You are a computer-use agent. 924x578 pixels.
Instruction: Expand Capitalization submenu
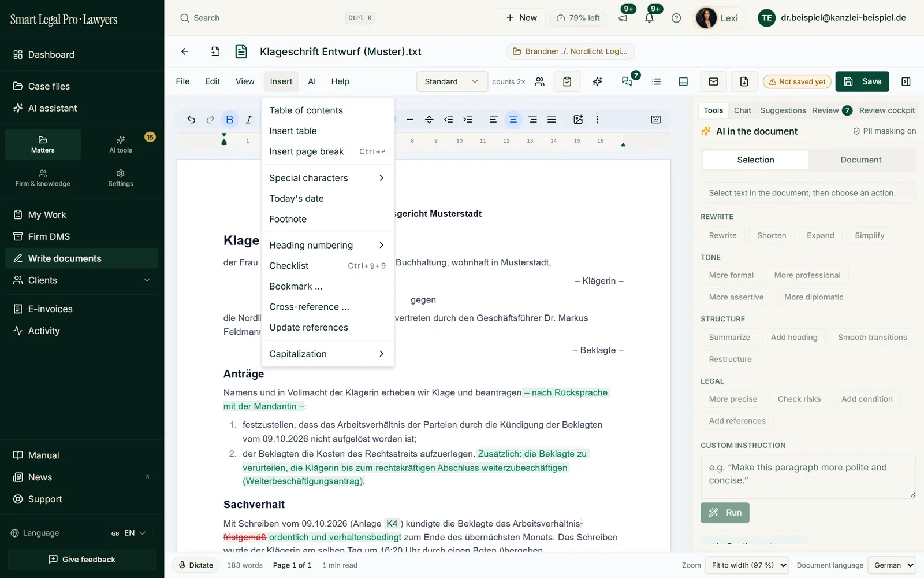point(327,354)
